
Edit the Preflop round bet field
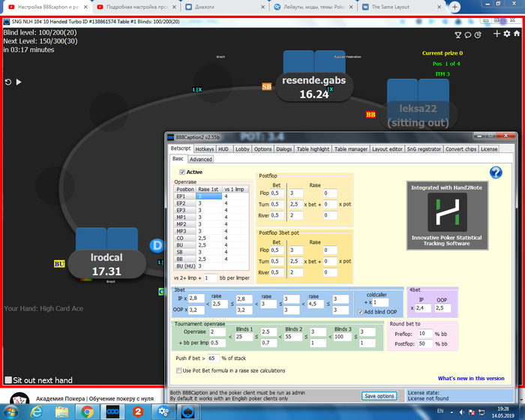425,334
